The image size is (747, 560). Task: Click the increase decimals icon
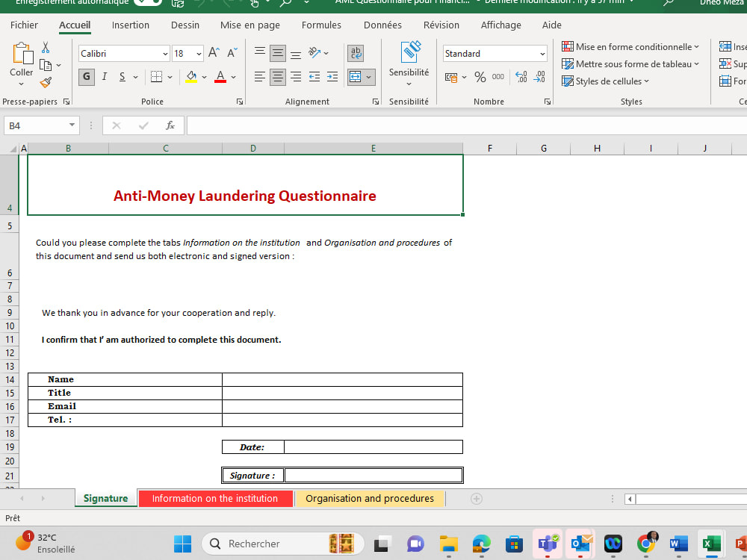coord(521,77)
